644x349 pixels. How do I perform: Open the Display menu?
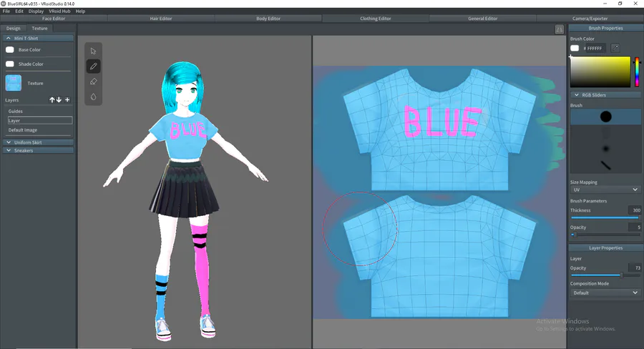pyautogui.click(x=36, y=11)
